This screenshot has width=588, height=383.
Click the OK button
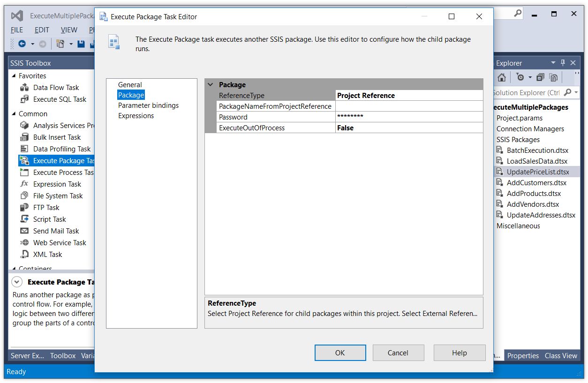[x=340, y=353]
